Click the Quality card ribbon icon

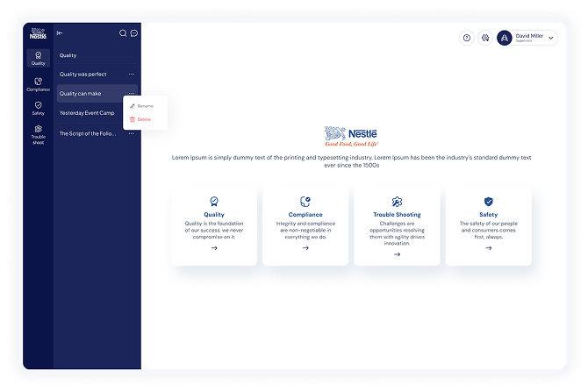click(214, 202)
